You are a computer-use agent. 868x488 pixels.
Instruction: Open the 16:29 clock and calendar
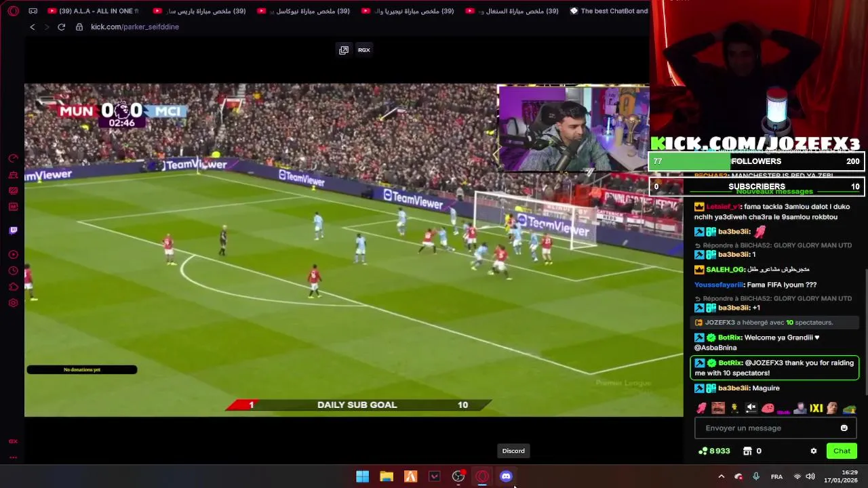tap(841, 476)
